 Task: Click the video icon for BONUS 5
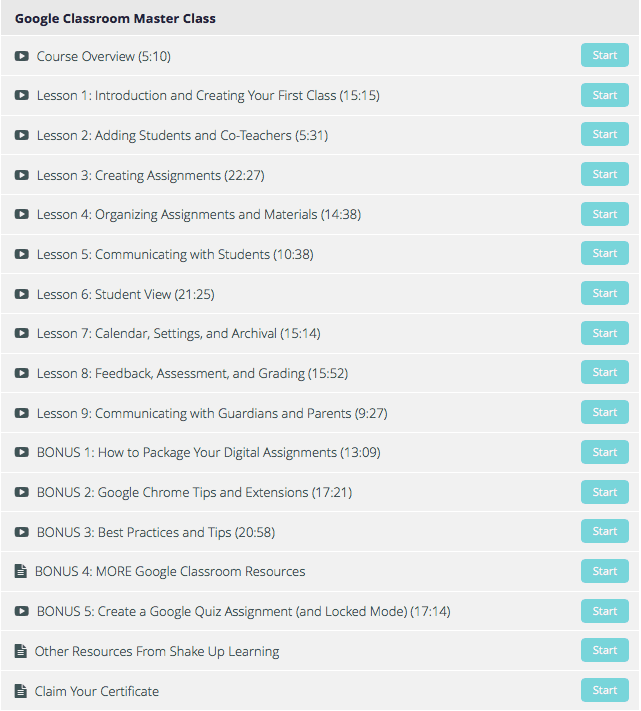(x=21, y=611)
